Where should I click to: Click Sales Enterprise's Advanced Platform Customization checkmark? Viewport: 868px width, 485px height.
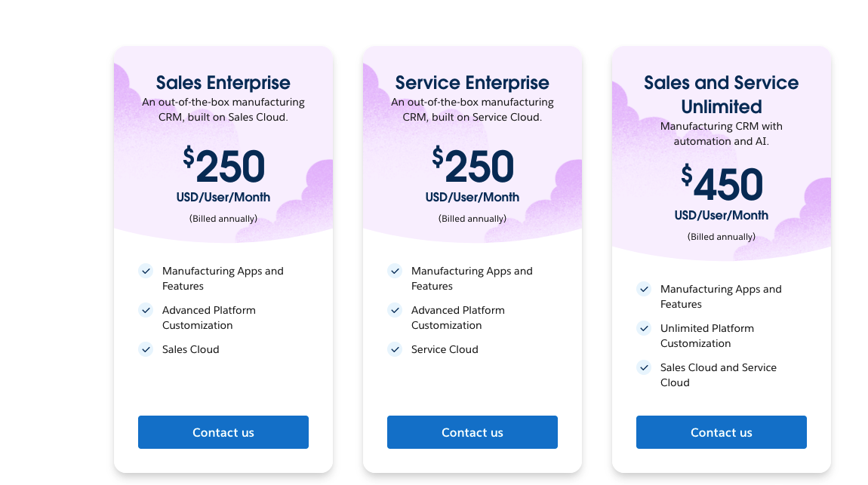click(146, 310)
